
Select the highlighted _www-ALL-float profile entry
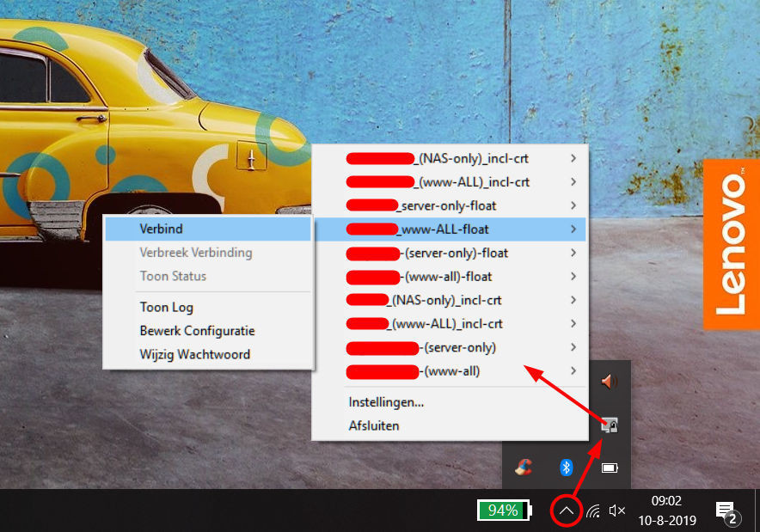[x=450, y=229]
